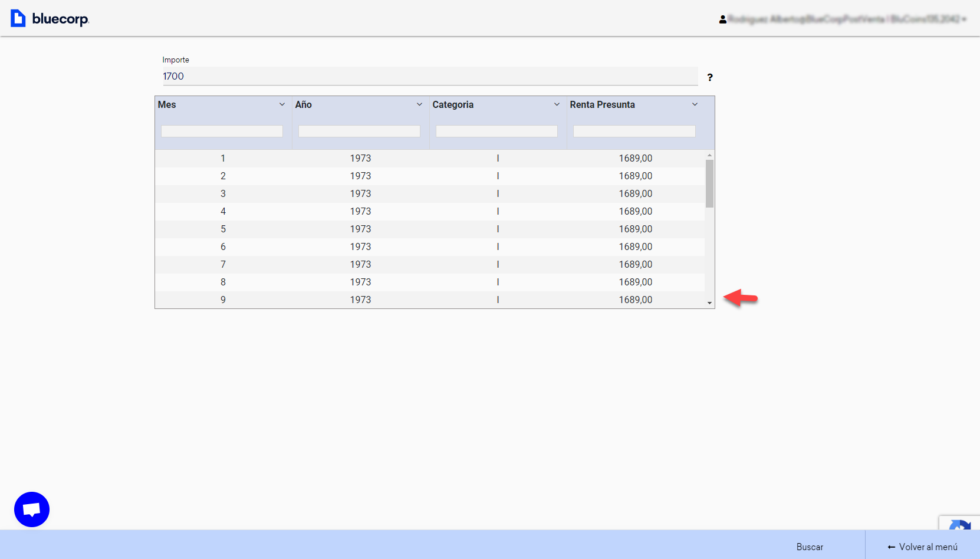
Task: Open the Mes column menu chevron
Action: click(x=282, y=104)
